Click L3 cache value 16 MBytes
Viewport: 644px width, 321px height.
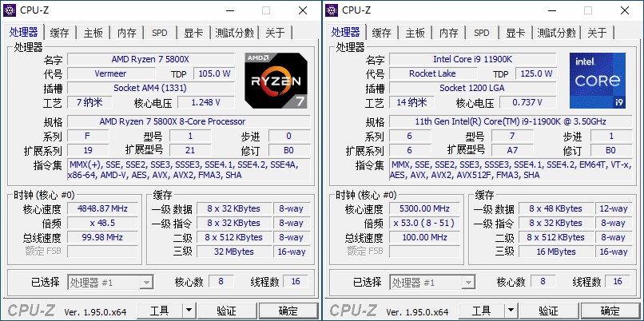556,252
